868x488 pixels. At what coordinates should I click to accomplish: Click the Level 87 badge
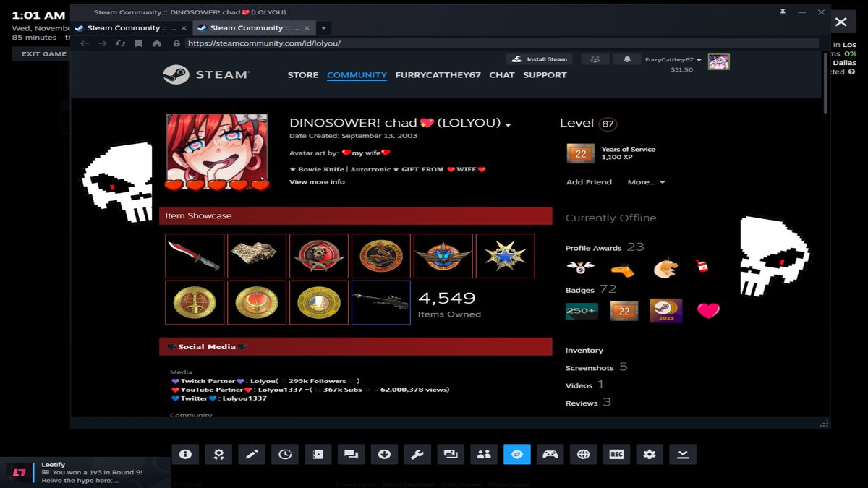[x=608, y=124]
